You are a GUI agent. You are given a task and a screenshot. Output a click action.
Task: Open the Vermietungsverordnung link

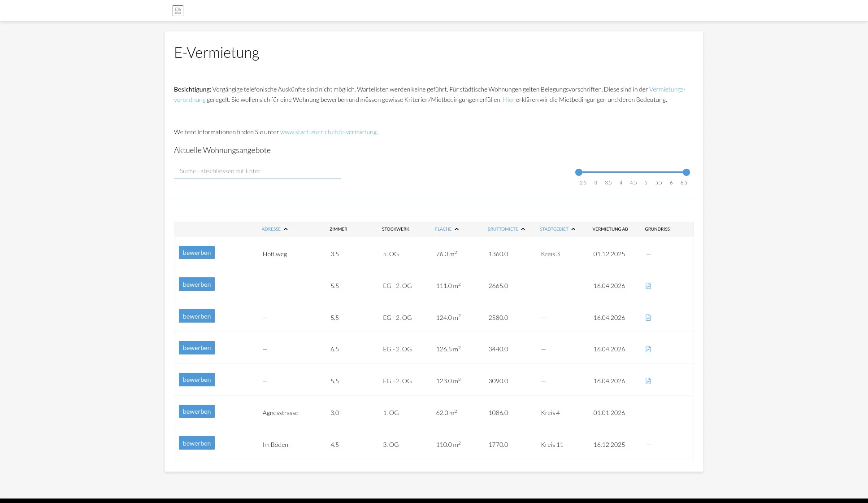[x=667, y=89]
